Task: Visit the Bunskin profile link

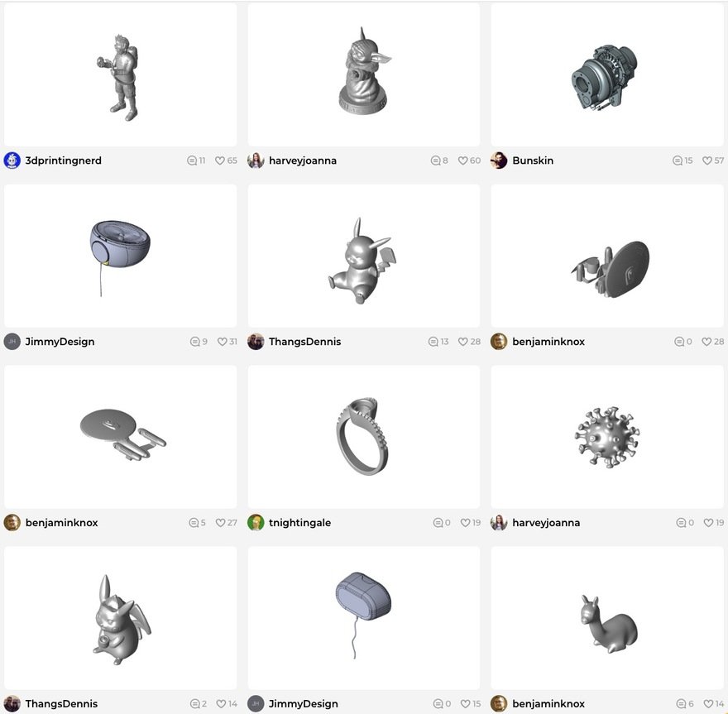Action: (x=533, y=161)
